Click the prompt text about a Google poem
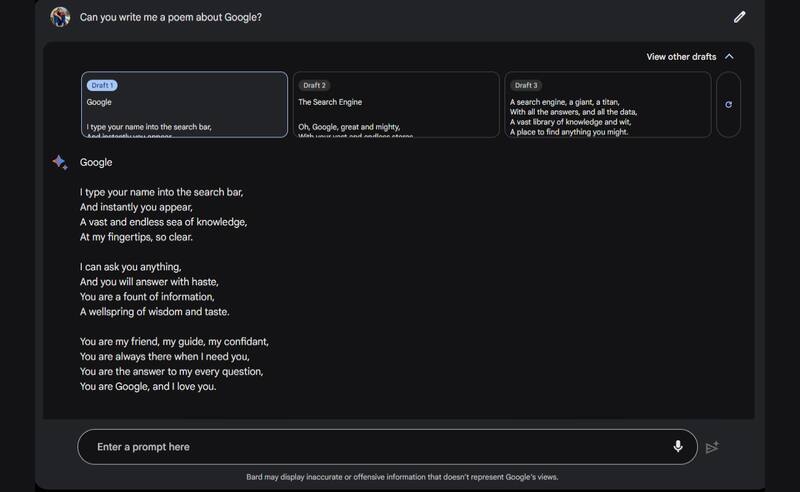The image size is (800, 492). 171,17
